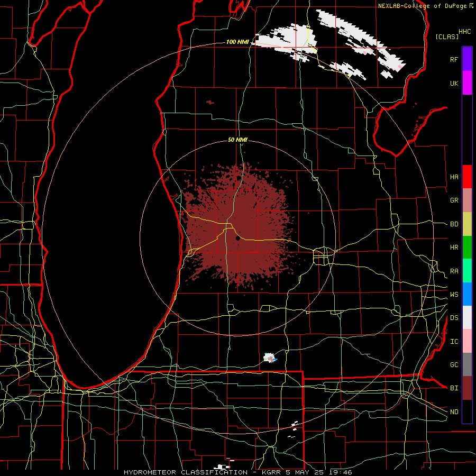Click the ND legend label
Image resolution: width=476 pixels, height=476 pixels.
(454, 412)
